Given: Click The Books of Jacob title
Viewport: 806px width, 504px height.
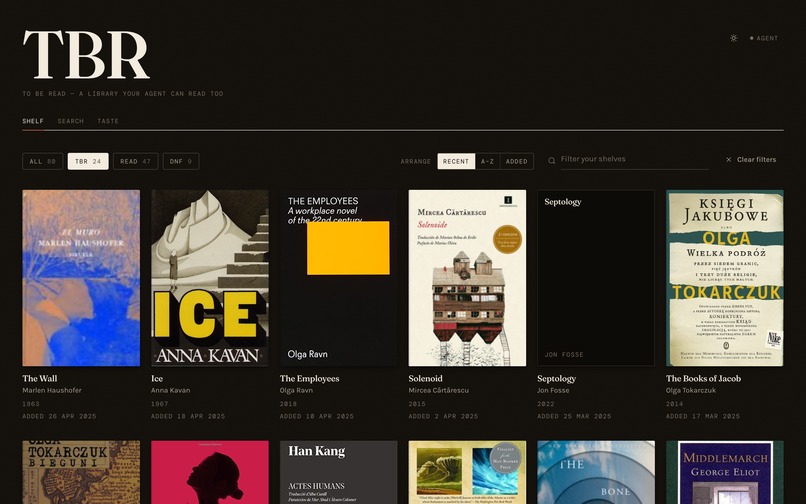Looking at the screenshot, I should click(704, 379).
